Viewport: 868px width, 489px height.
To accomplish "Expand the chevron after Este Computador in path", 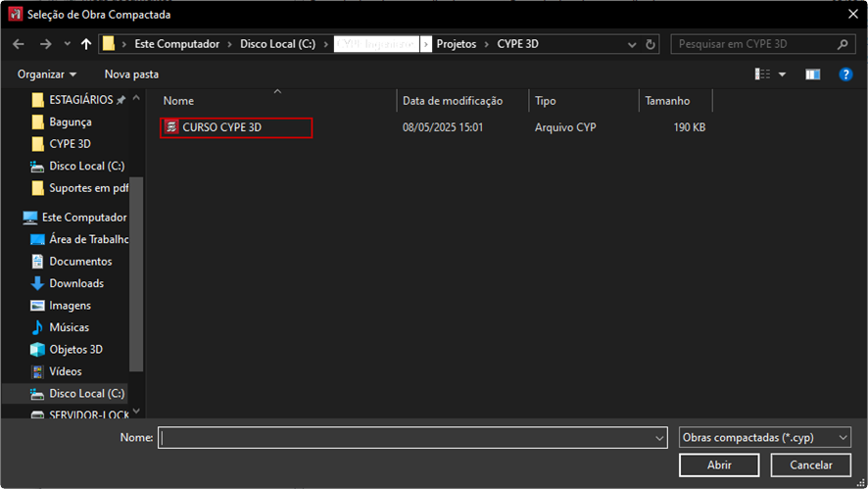I will point(229,44).
